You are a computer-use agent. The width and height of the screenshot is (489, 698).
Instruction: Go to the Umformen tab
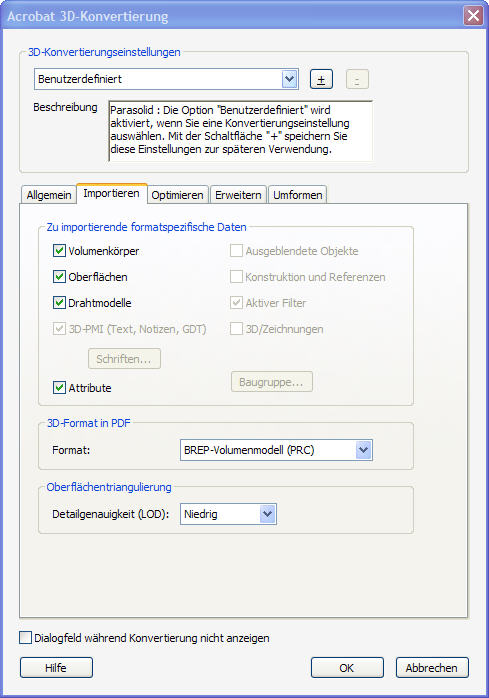[x=297, y=195]
